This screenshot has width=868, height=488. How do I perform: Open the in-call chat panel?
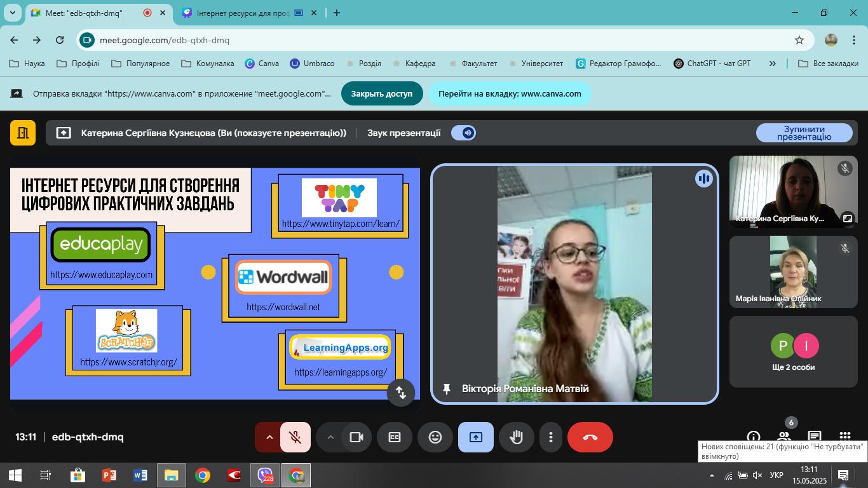[815, 437]
